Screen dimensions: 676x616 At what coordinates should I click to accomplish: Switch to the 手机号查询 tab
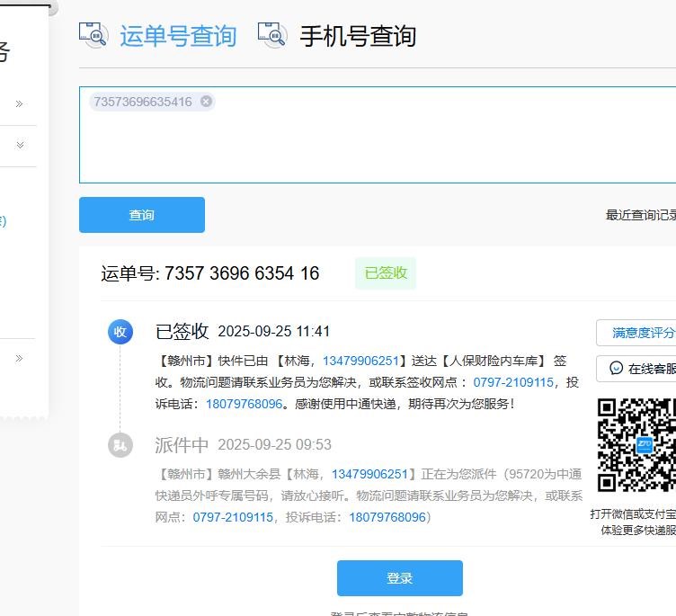[357, 36]
